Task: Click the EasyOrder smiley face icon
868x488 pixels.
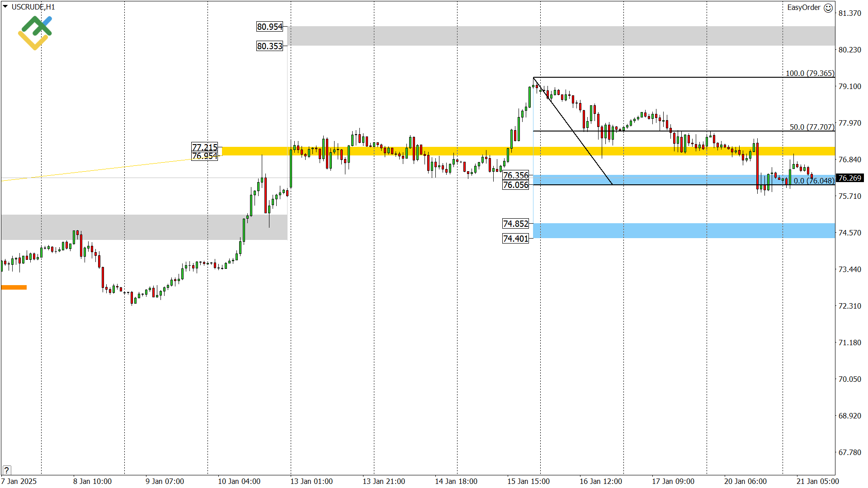Action: [x=828, y=8]
